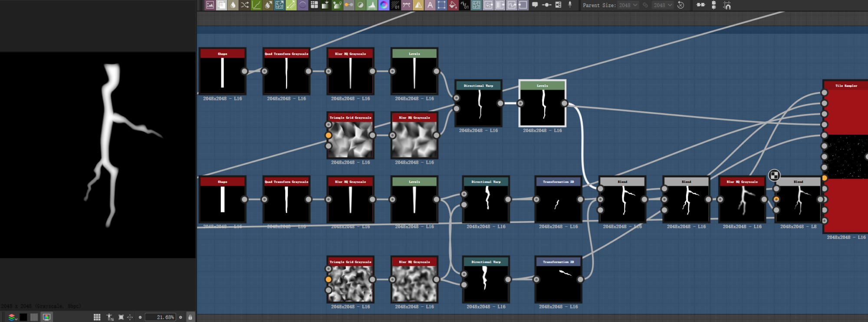Add a Normal node (rainbow ring icon)
Screen dimensions: 868x322
coord(384,5)
